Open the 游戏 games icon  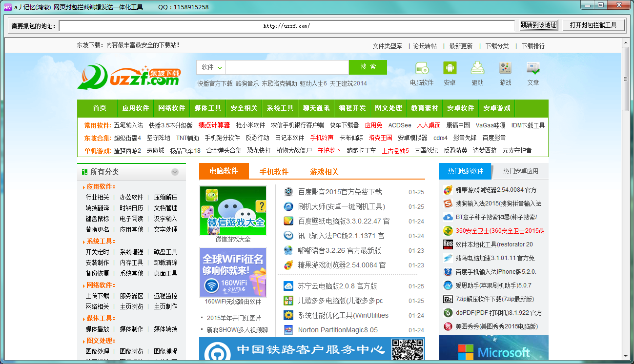pos(505,68)
